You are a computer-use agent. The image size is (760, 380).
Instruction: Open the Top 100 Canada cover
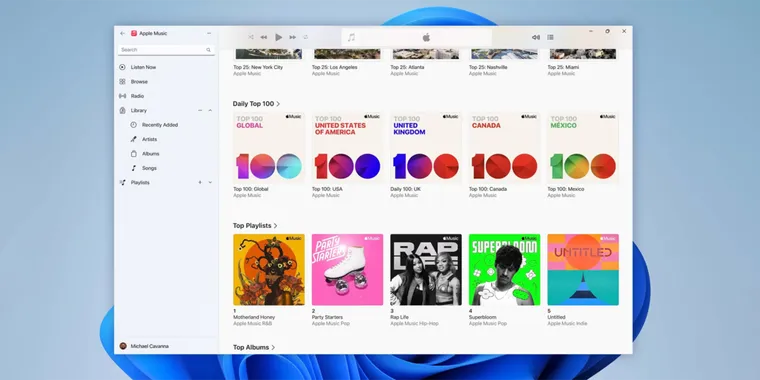click(505, 148)
